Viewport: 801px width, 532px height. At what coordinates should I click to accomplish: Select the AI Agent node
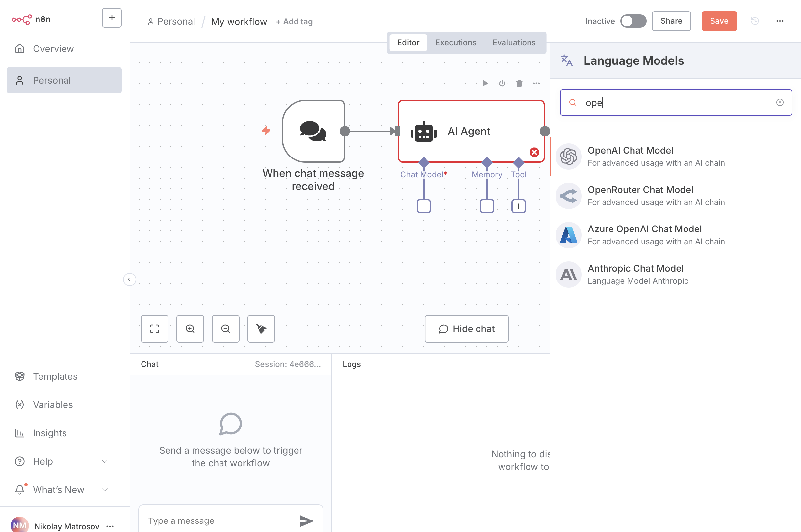pyautogui.click(x=471, y=131)
